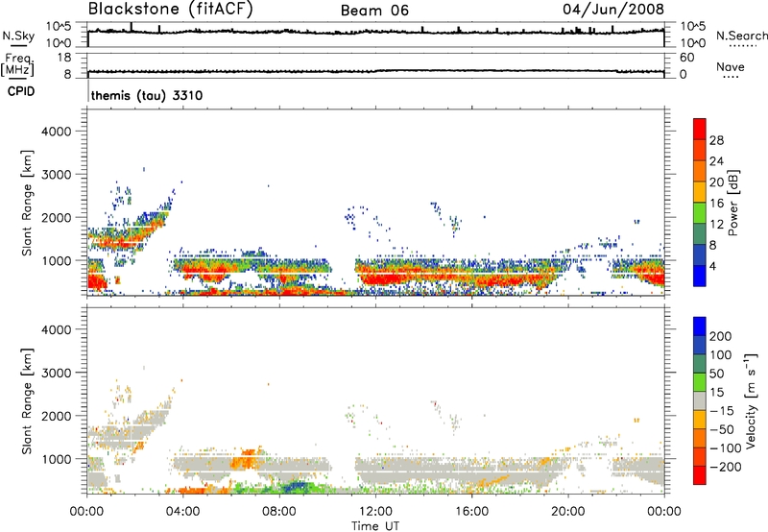Click the Slant Range label of velocity panel
The image size is (768, 532).
(27, 401)
